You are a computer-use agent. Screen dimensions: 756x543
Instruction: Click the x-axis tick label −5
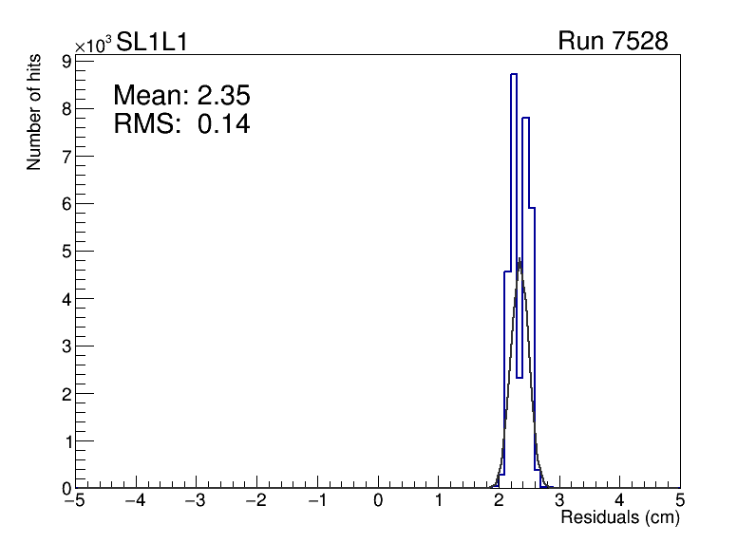point(76,500)
